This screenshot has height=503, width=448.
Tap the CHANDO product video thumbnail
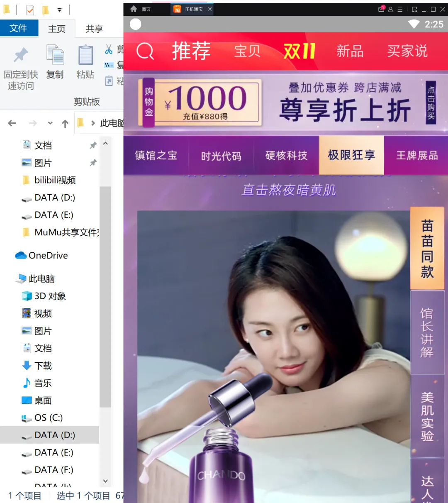[274, 357]
